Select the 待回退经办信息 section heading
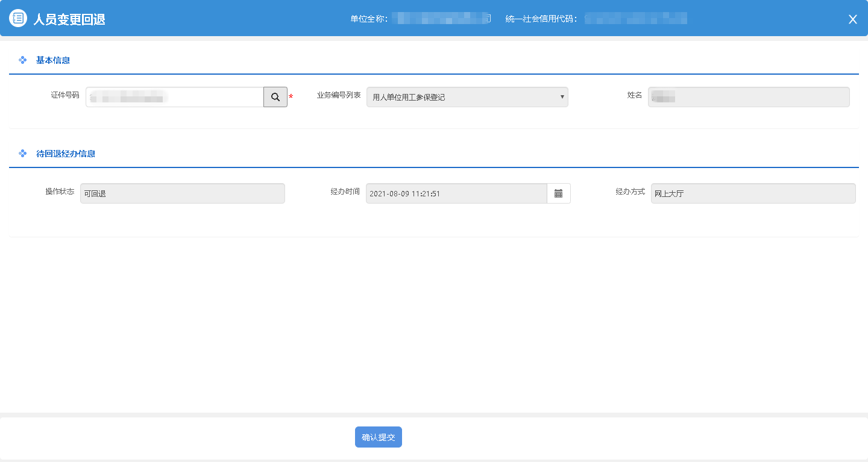 (66, 154)
